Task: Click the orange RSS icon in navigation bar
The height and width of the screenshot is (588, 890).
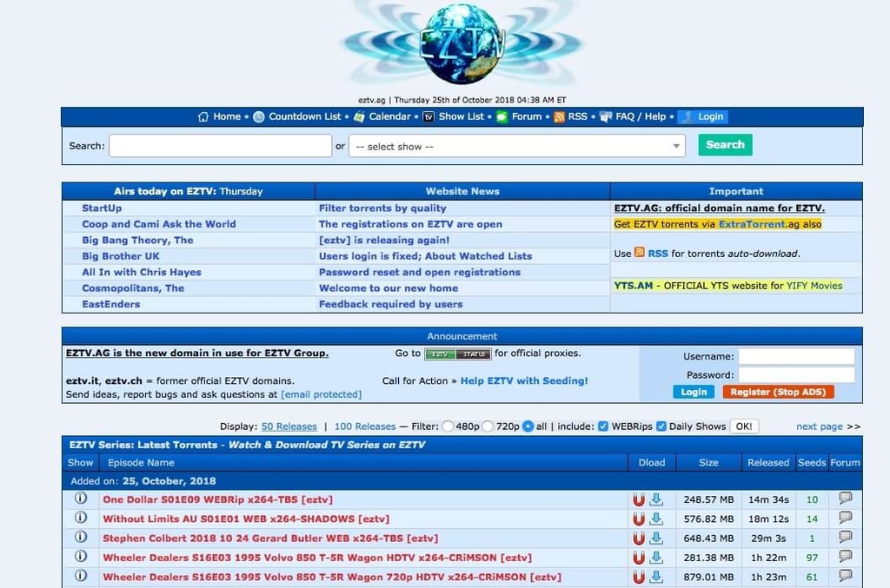Action: (x=559, y=116)
